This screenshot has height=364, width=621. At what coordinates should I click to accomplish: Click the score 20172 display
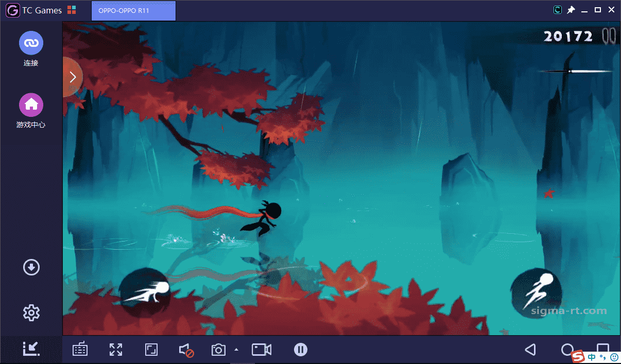pyautogui.click(x=569, y=36)
